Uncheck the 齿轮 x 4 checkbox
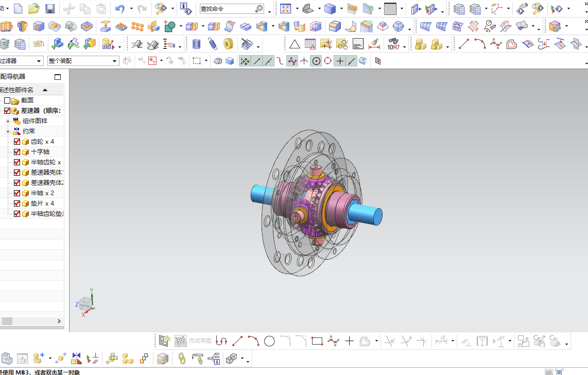588x375 pixels. (17, 141)
